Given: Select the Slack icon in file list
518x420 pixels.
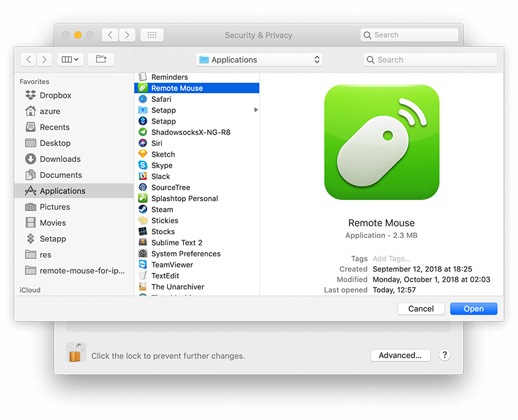Looking at the screenshot, I should [x=142, y=177].
